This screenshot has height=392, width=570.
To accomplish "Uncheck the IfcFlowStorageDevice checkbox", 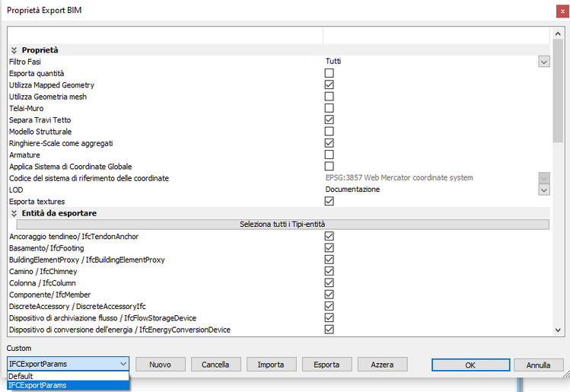I will 329,317.
